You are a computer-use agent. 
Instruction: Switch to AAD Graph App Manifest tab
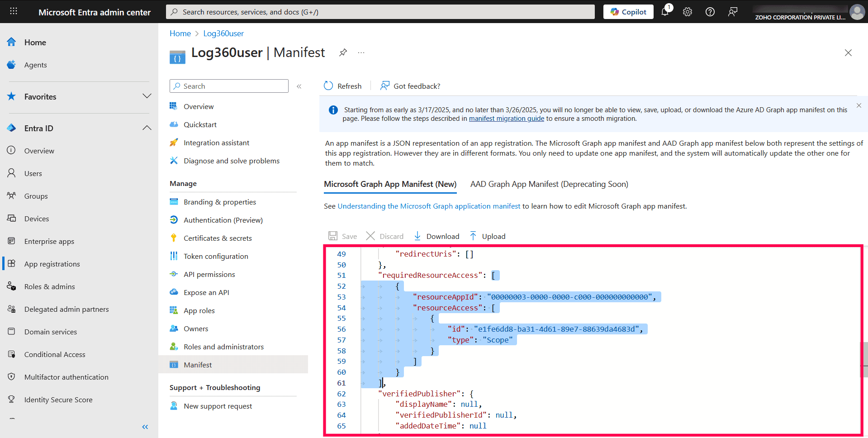click(549, 184)
